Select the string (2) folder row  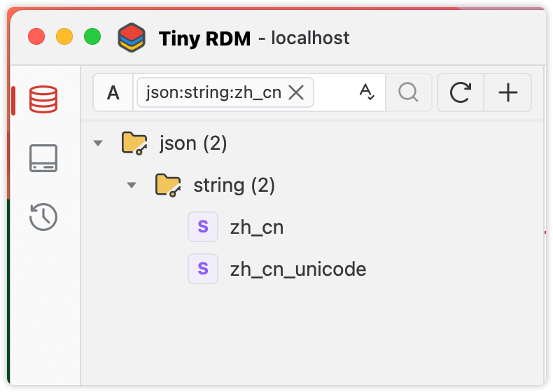[313, 185]
